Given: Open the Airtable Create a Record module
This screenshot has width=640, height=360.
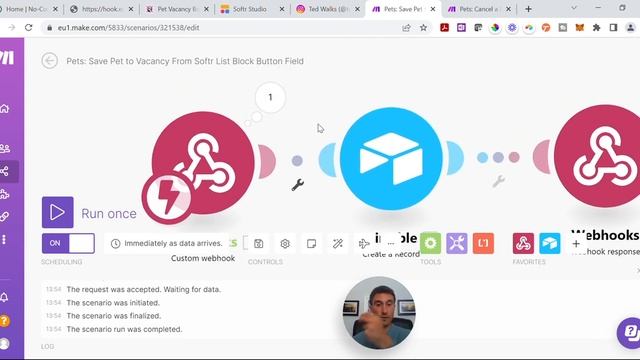Looking at the screenshot, I should (391, 159).
